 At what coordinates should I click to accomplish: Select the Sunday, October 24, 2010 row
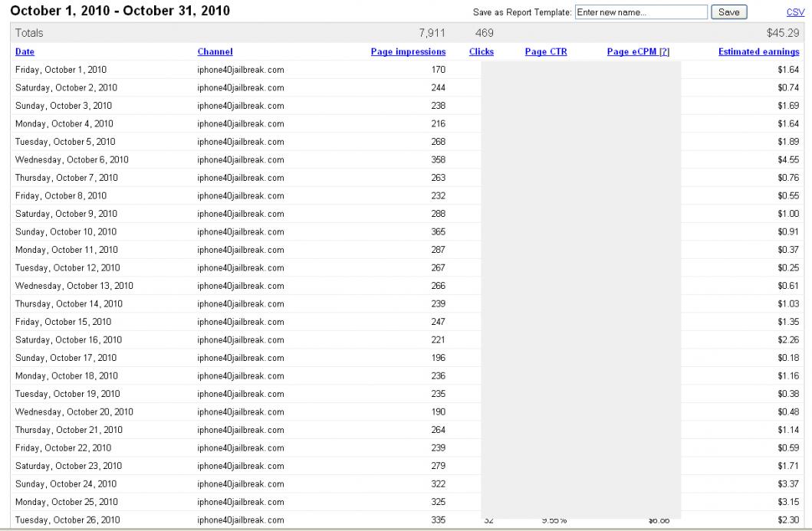pos(407,484)
